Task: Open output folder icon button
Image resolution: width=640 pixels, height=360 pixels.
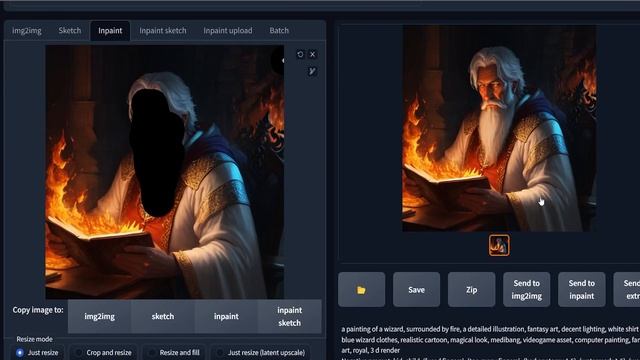Action: pos(361,290)
